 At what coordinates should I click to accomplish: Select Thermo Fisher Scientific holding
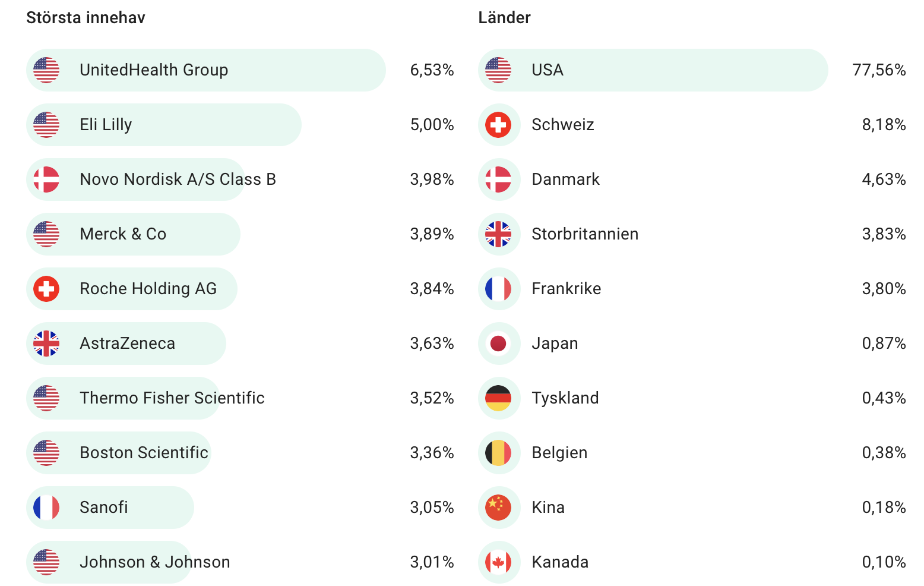(172, 398)
